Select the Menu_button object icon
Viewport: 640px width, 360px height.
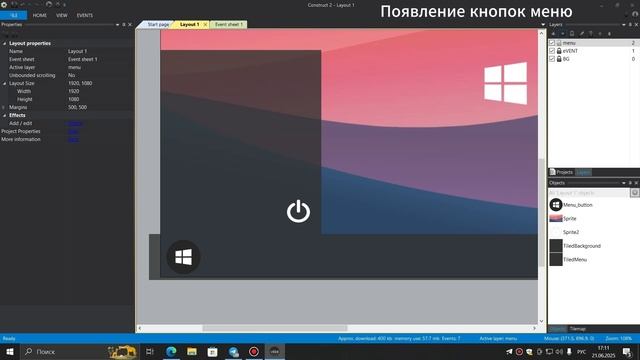[x=556, y=204]
